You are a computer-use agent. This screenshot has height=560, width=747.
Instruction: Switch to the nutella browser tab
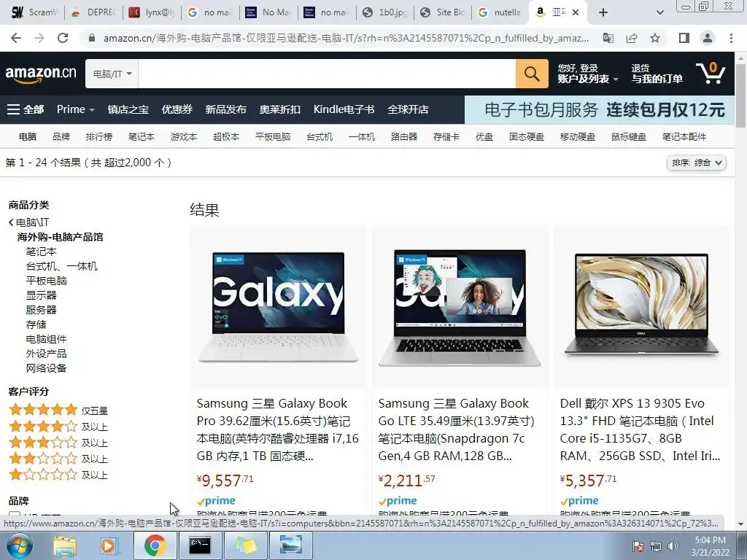pos(499,12)
